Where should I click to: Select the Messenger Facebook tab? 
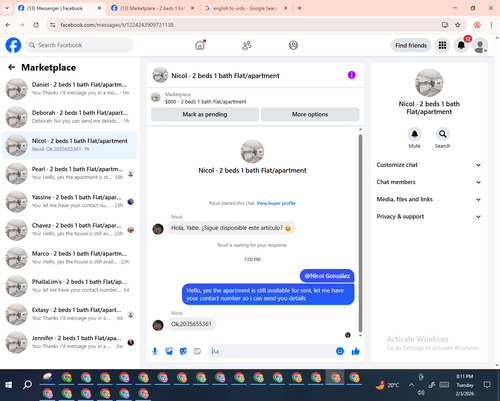pyautogui.click(x=59, y=8)
